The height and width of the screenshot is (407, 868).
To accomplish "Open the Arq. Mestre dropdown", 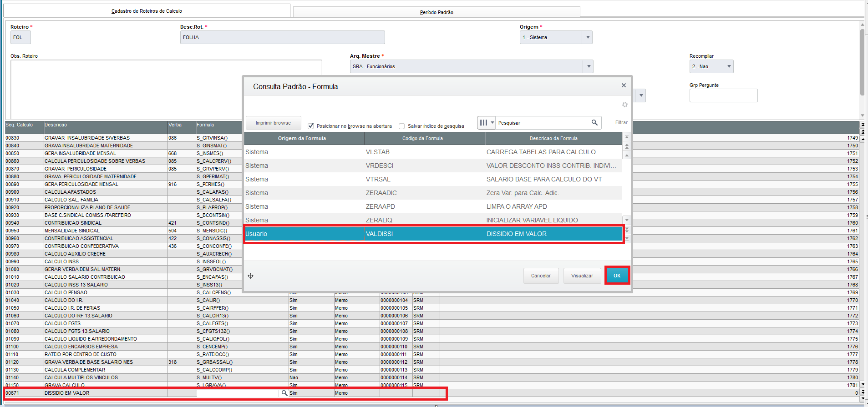I will (589, 66).
